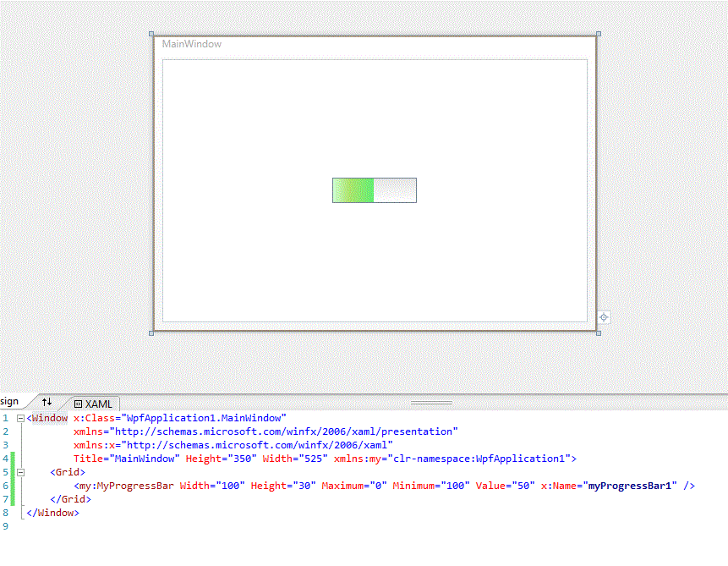Screen dimensions: 728x566
Task: Switch to the Design tab
Action: 10,401
